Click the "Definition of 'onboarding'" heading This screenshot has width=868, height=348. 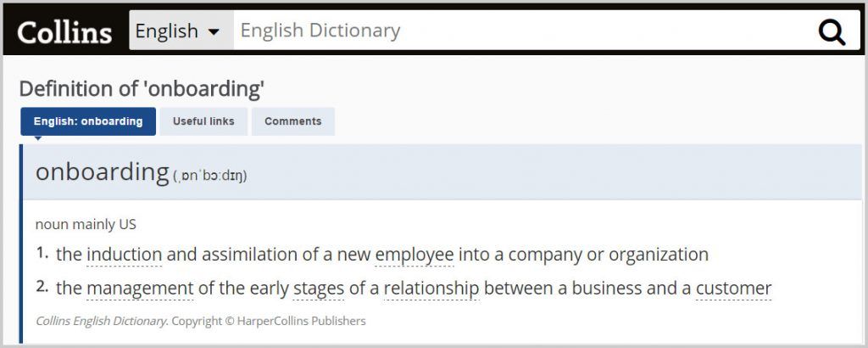(142, 89)
